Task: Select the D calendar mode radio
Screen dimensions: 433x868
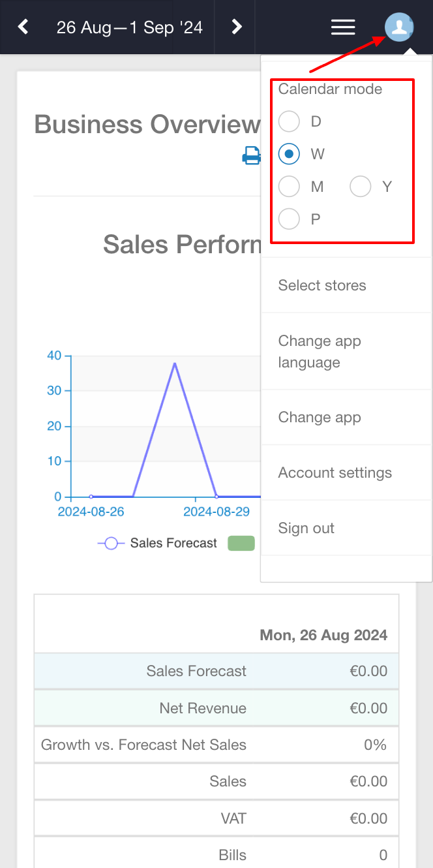Action: point(289,121)
